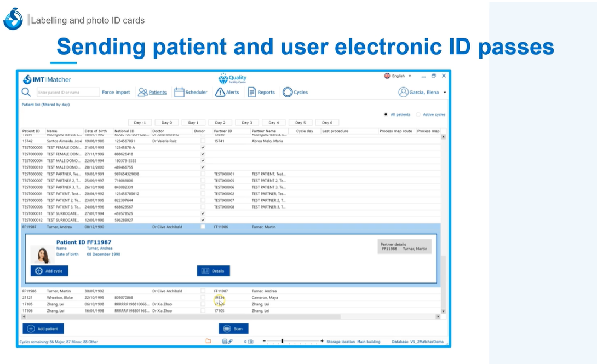Click the zoom slider in status bar

pos(282,342)
